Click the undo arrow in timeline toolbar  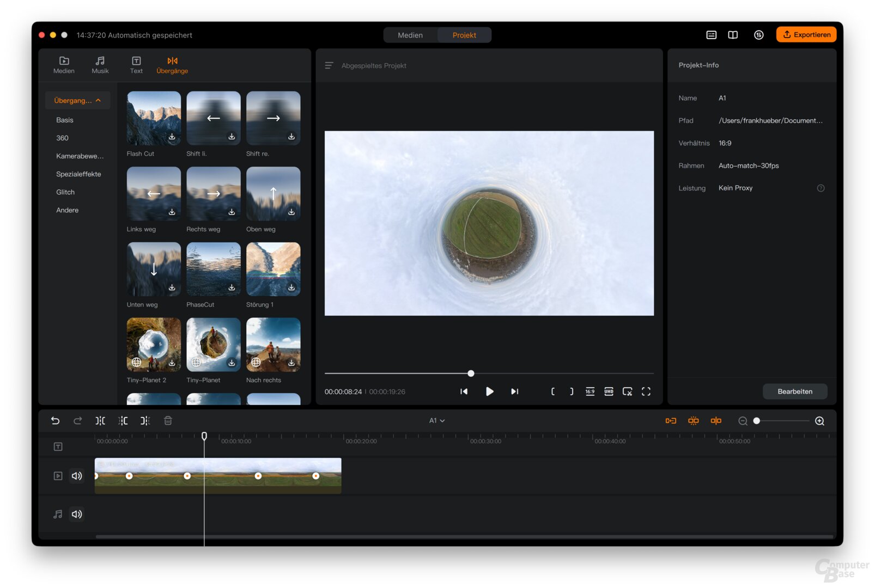pyautogui.click(x=55, y=421)
